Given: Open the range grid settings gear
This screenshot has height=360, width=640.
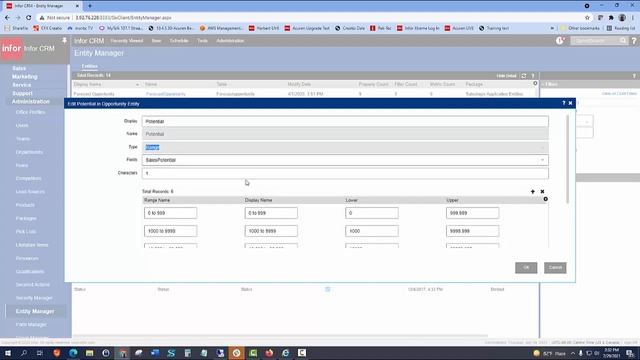Looking at the screenshot, I should 545,199.
